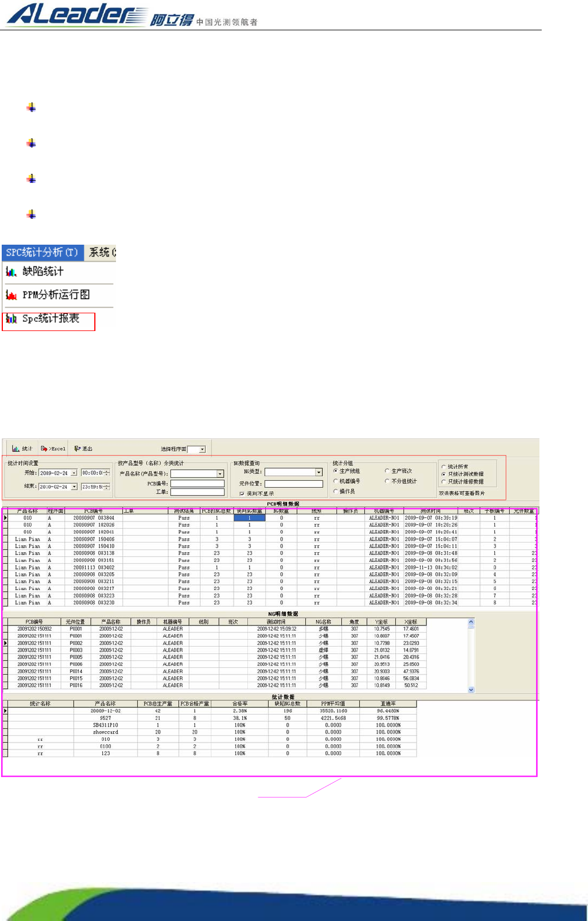Open the 开始 date picker dropdown
588x921 pixels.
(74, 473)
